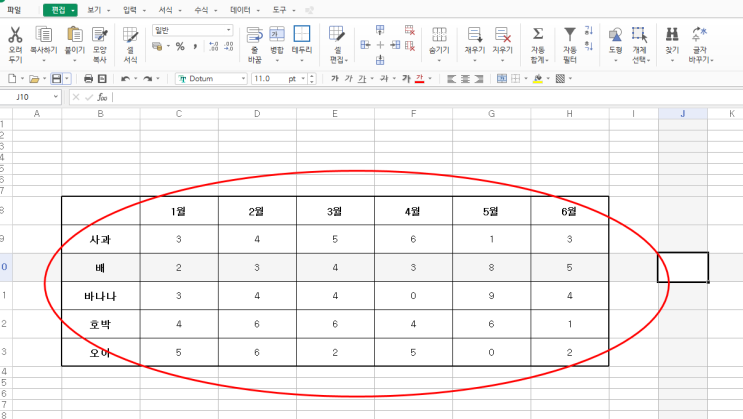743x419 pixels.
Task: Click the 개체 선택 object select button
Action: pyautogui.click(x=639, y=44)
